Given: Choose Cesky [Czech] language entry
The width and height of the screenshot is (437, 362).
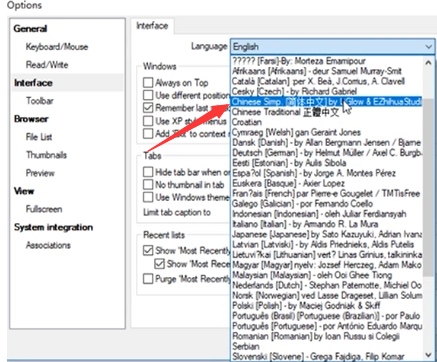Looking at the screenshot, I should [327, 91].
